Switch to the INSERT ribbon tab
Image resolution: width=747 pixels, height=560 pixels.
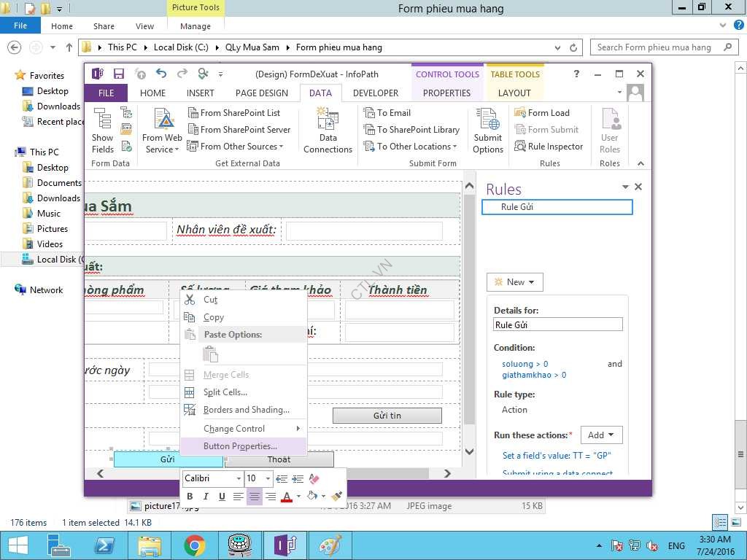(x=200, y=93)
